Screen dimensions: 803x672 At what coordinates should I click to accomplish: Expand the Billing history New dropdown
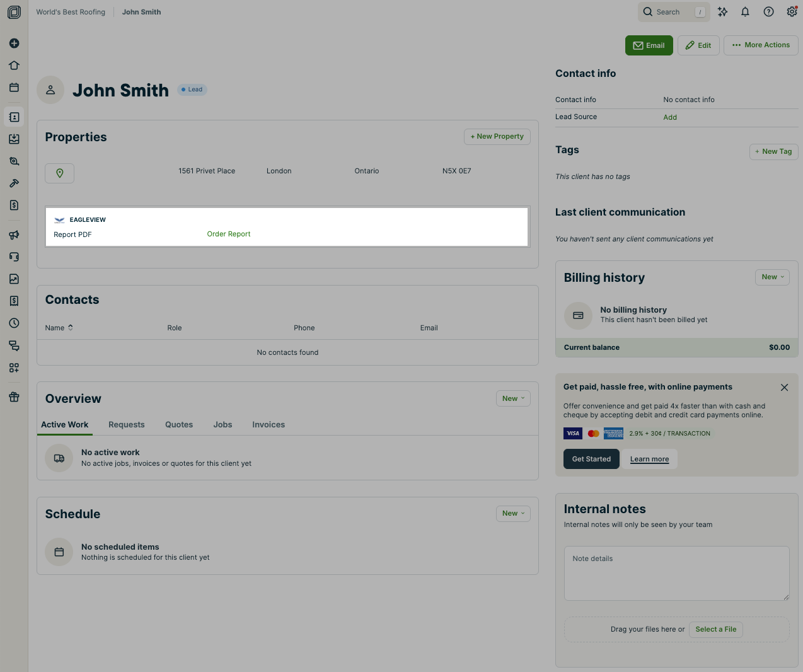pos(772,277)
